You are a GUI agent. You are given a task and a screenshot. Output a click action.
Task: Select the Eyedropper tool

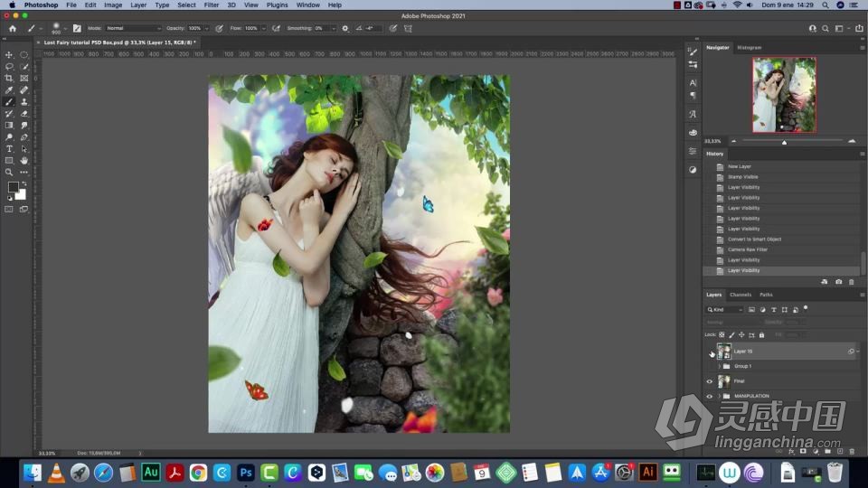coord(9,90)
